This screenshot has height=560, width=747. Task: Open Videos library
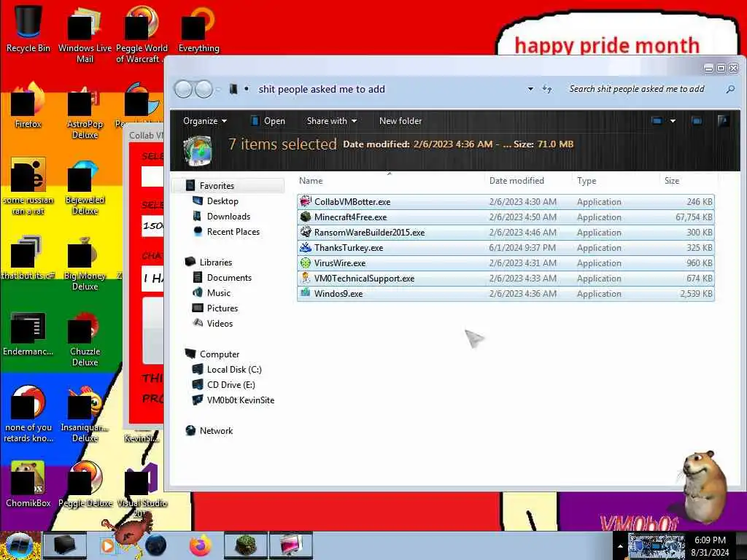tap(220, 323)
